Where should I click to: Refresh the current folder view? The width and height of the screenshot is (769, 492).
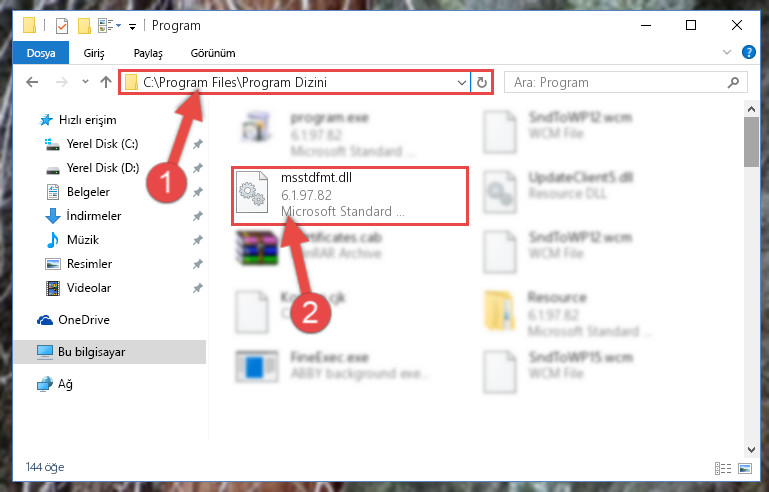[x=482, y=82]
